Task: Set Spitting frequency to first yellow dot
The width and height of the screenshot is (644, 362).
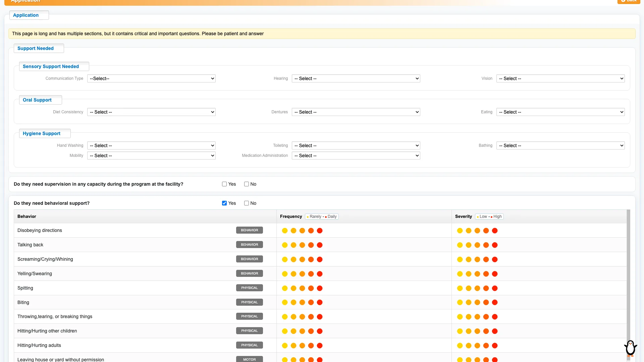Action: click(285, 288)
